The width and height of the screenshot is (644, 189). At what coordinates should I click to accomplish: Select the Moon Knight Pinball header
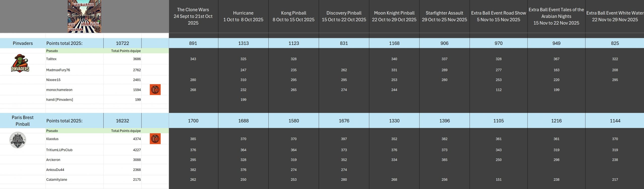(394, 16)
